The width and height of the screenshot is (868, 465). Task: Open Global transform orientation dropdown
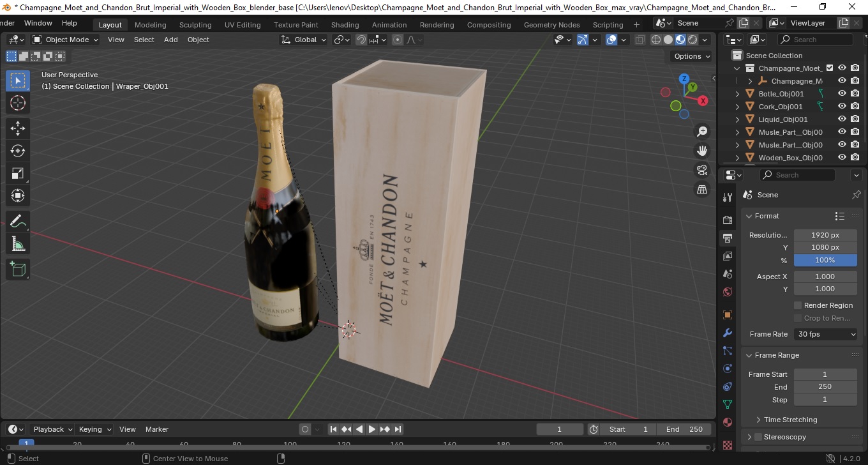tap(304, 40)
